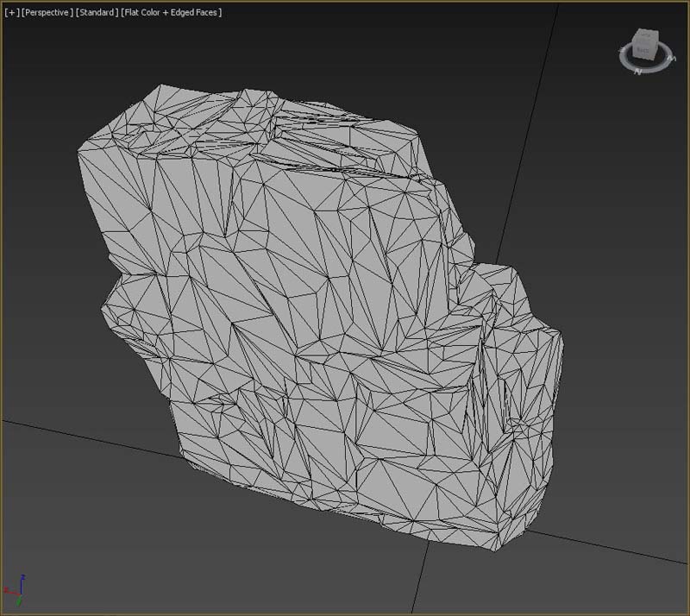Open the Flat Color + Edged Faces menu
This screenshot has width=690, height=616.
point(172,13)
